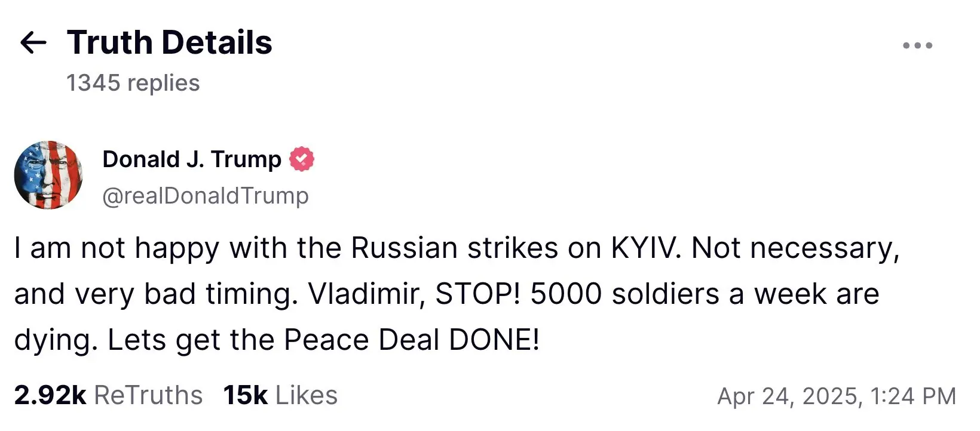980x431 pixels.
Task: Click the flag-themed profile picture
Action: 49,175
